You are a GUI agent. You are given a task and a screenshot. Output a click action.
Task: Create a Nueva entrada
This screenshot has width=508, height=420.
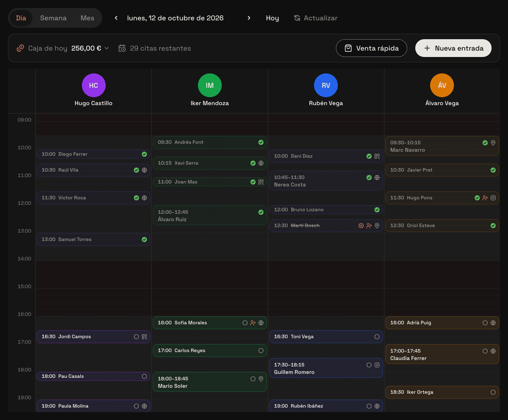[453, 48]
